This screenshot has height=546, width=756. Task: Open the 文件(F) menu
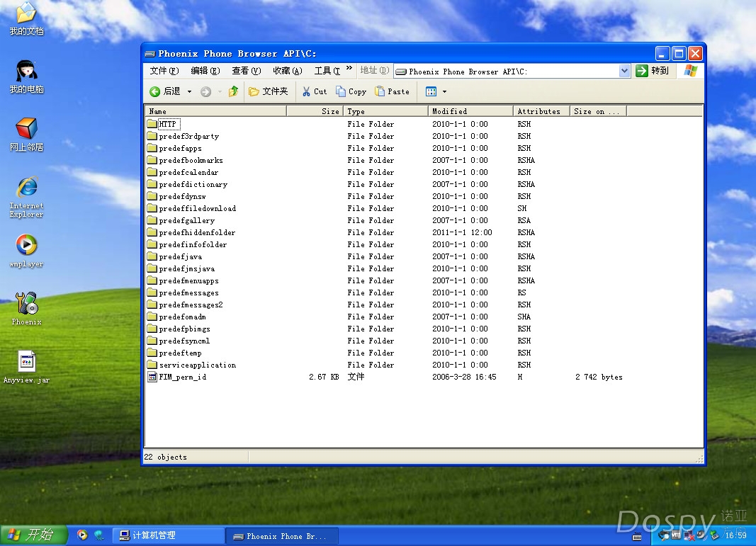pyautogui.click(x=164, y=71)
